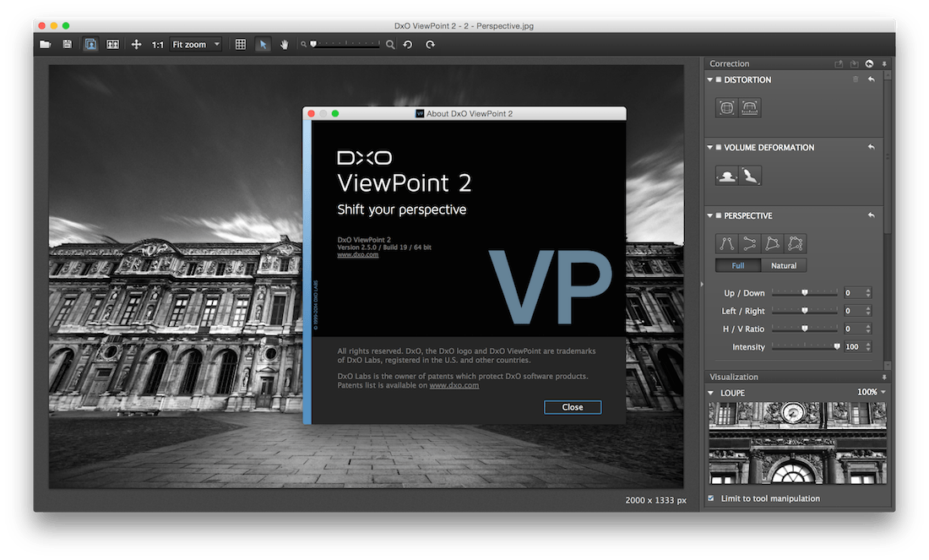The image size is (929, 560).
Task: Open www.dxo.com link in patents notice
Action: (x=454, y=385)
